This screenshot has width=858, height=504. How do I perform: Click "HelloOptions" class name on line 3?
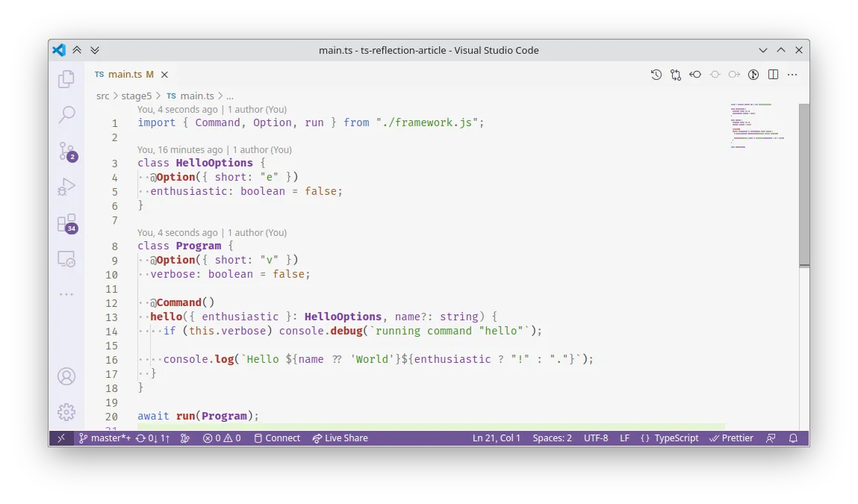pos(214,163)
